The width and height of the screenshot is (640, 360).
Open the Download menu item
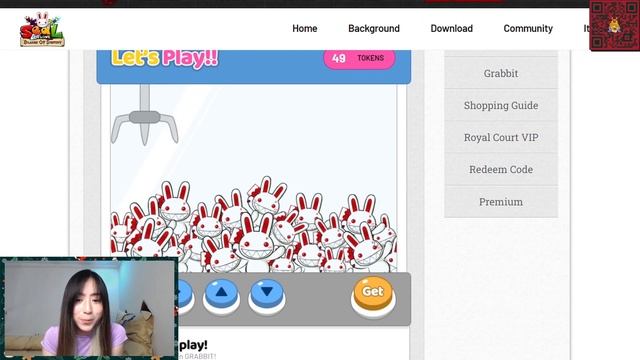click(x=451, y=29)
